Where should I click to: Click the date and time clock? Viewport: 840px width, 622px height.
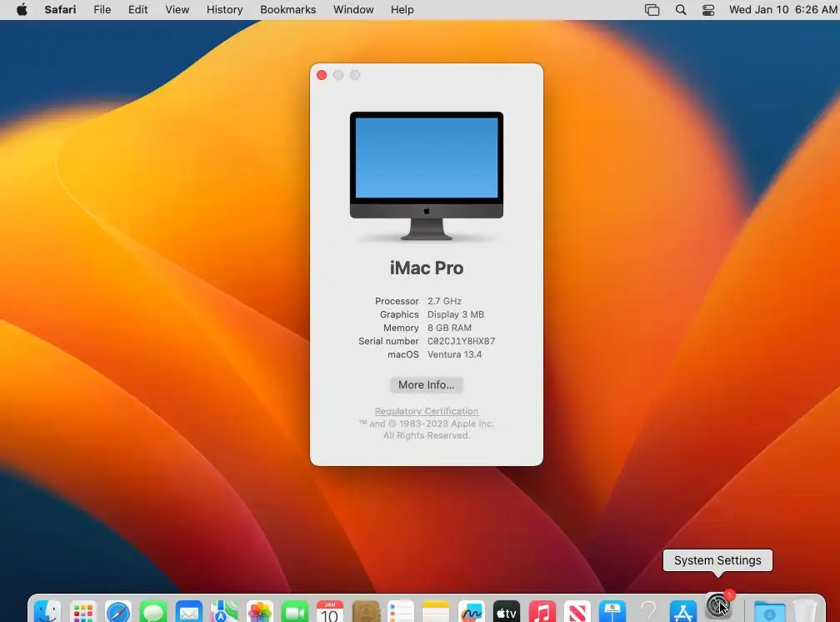782,10
